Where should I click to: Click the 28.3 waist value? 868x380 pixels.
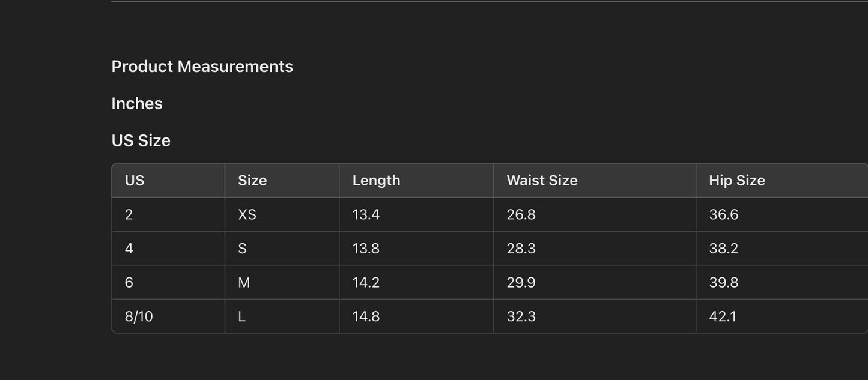tap(521, 249)
